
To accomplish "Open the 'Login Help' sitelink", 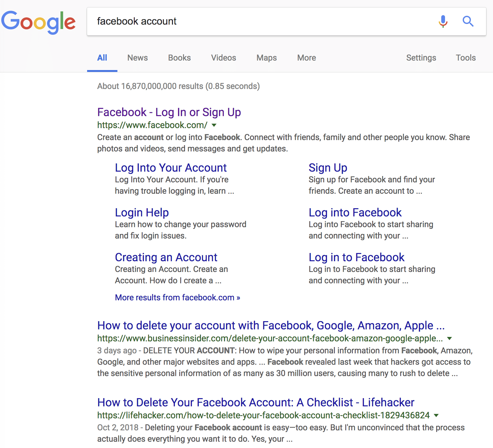I will tap(142, 213).
